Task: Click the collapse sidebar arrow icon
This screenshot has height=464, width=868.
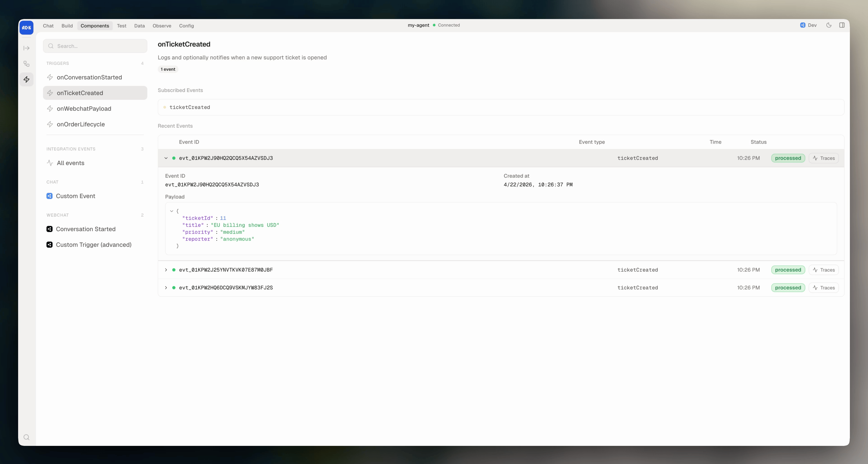Action: point(26,48)
